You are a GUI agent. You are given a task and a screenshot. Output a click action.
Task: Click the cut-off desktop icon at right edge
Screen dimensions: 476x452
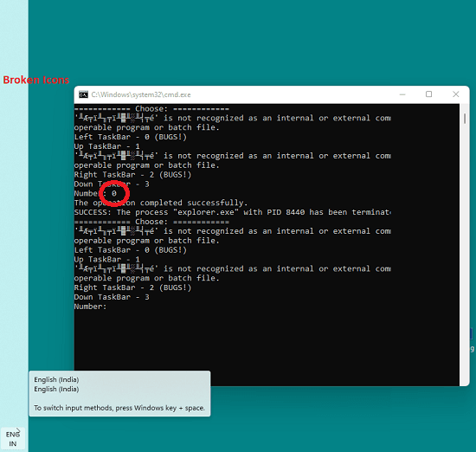472,340
